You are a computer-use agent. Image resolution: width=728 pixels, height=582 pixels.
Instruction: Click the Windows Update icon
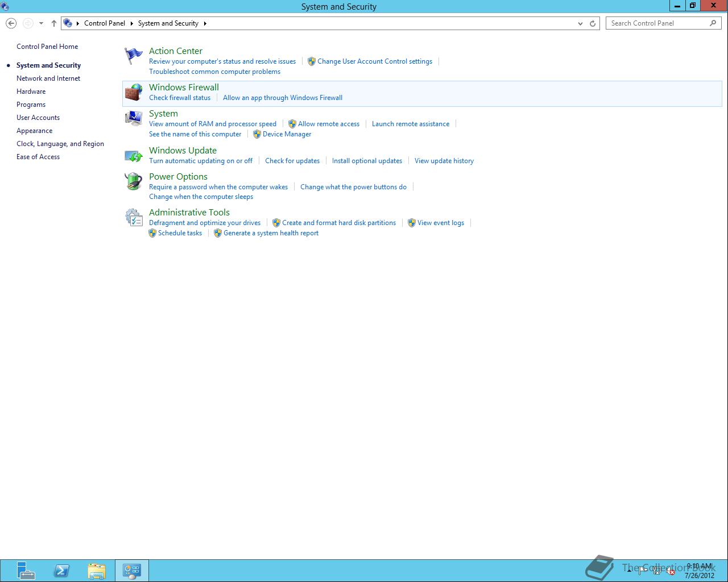[133, 155]
